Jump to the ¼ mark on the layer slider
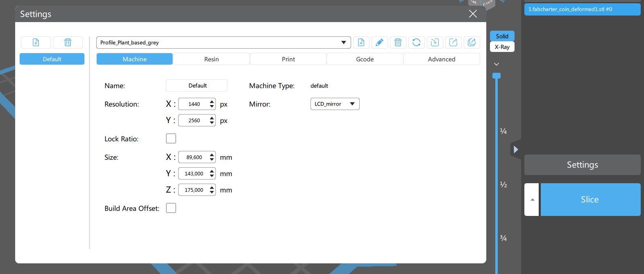The image size is (644, 274). pos(503,131)
